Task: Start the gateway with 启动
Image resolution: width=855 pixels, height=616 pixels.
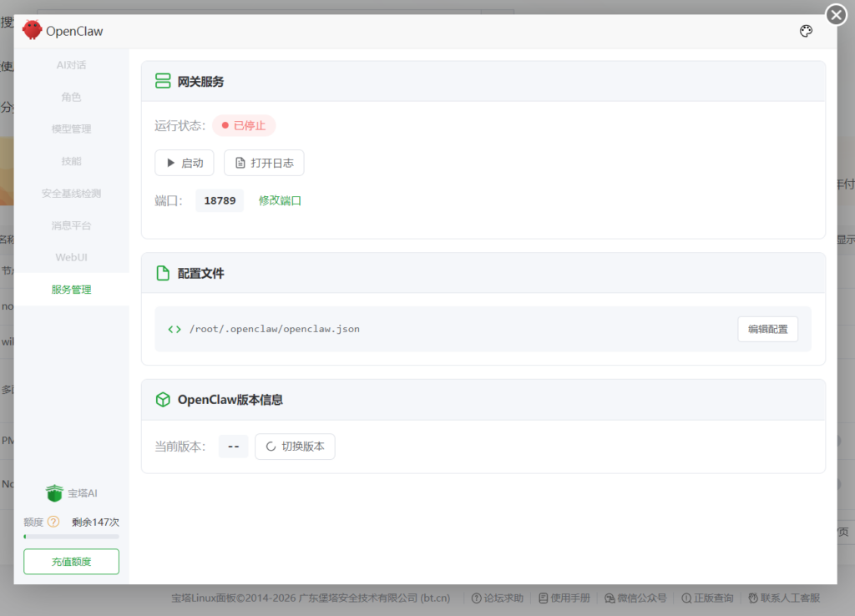Action: point(184,163)
